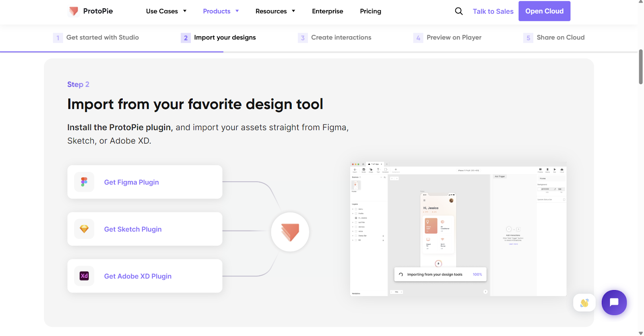644x336 pixels.
Task: Click the waving hand icon button
Action: 584,303
